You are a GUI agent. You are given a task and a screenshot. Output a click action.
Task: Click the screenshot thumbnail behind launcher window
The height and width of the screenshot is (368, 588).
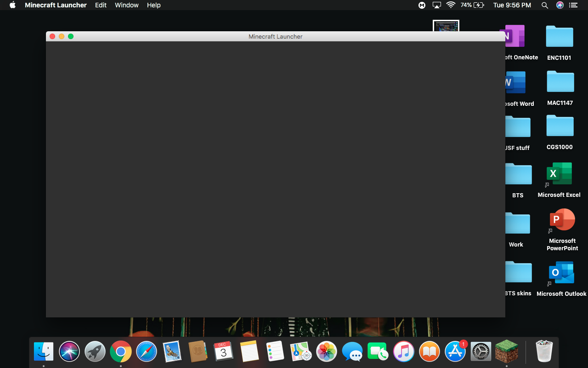pos(446,26)
